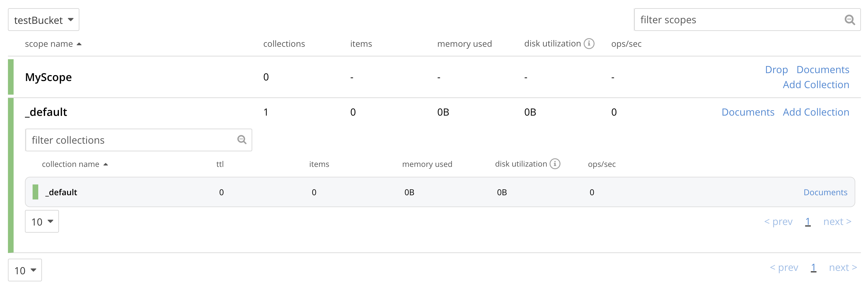Click scopes disk utilization info icon
This screenshot has width=868, height=289.
(589, 43)
